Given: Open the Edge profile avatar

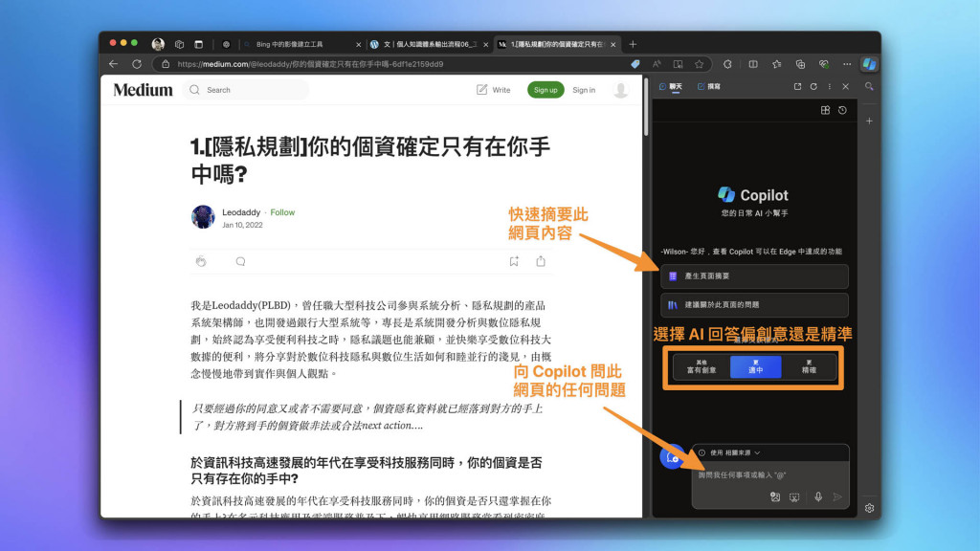Looking at the screenshot, I should click(158, 44).
